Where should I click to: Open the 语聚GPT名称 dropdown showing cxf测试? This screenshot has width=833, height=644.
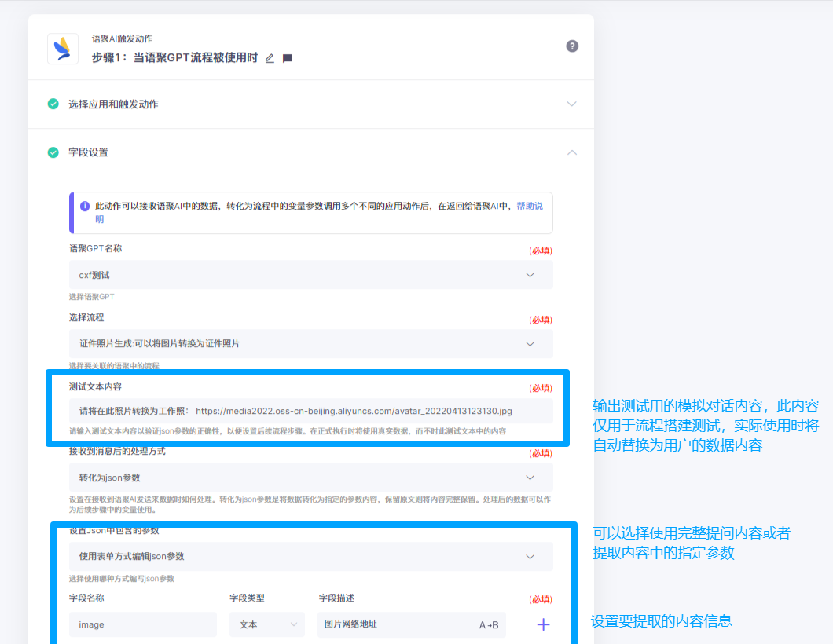310,275
